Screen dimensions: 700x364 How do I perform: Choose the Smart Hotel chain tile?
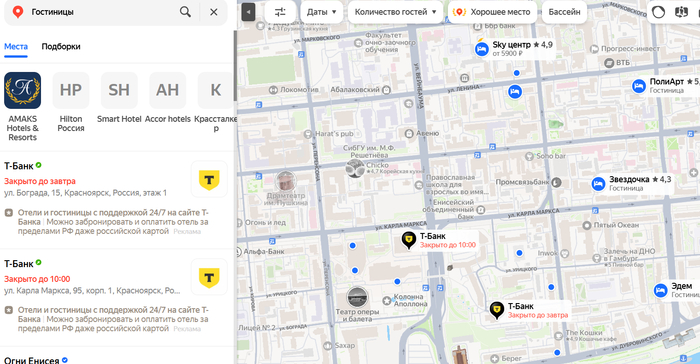(x=119, y=98)
